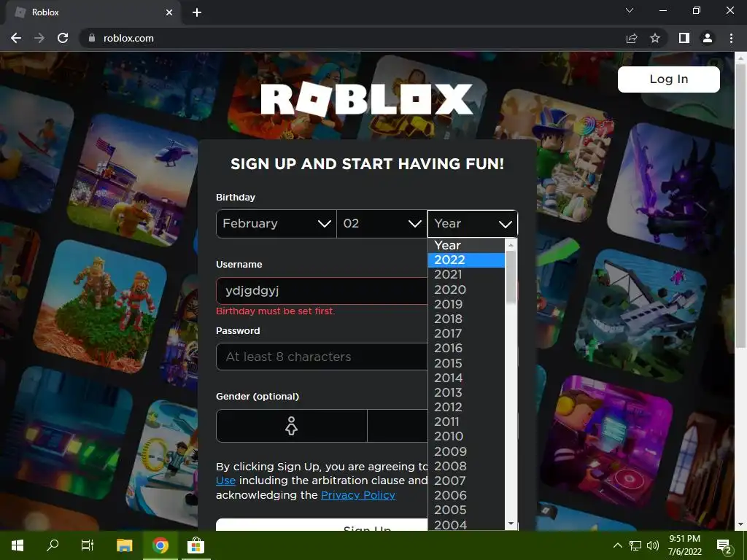Pick 2017 in the year list
747x560 pixels.
(x=466, y=334)
